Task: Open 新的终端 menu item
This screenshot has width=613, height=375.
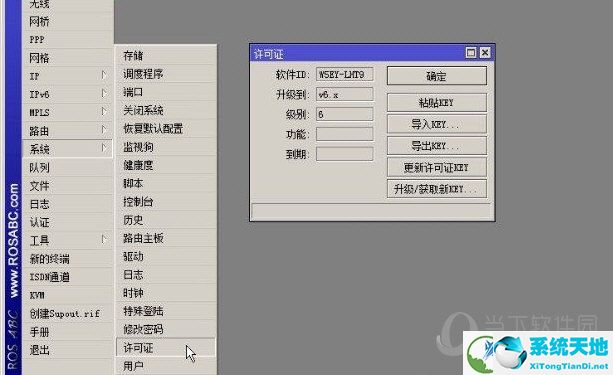Action: pyautogui.click(x=67, y=259)
